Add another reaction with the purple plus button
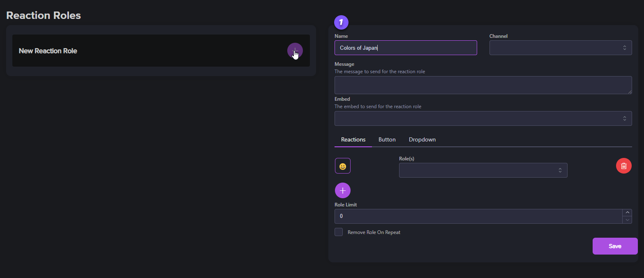 (x=342, y=190)
